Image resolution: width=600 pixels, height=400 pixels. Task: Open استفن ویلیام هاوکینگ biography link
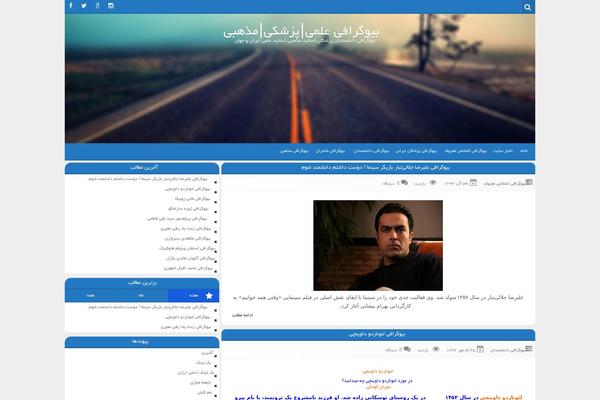click(187, 248)
